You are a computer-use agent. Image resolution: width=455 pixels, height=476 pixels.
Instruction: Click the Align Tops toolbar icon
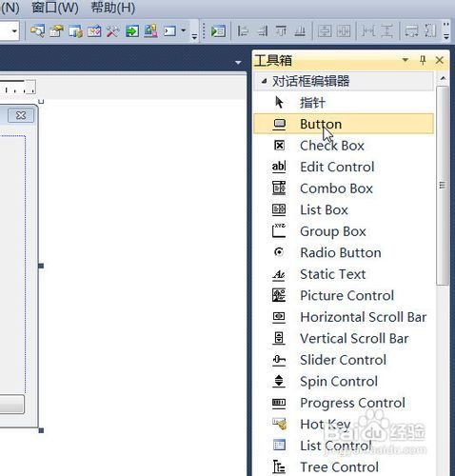click(281, 30)
